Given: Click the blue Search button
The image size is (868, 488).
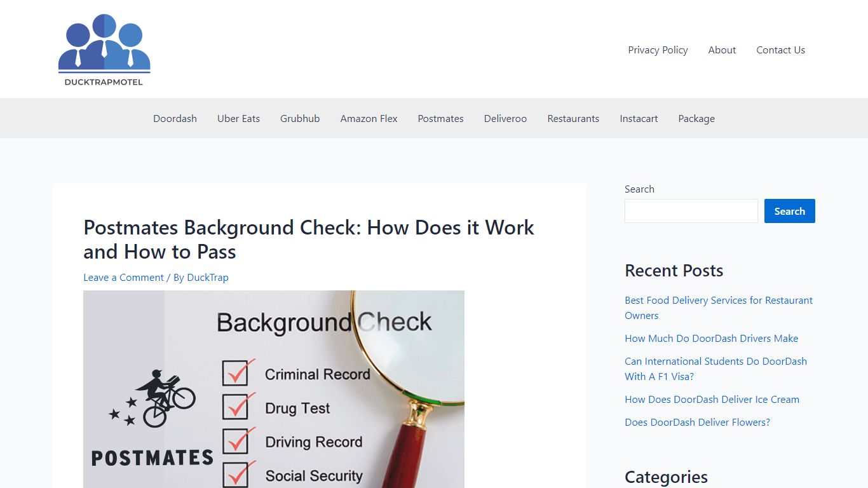Looking at the screenshot, I should pos(789,212).
